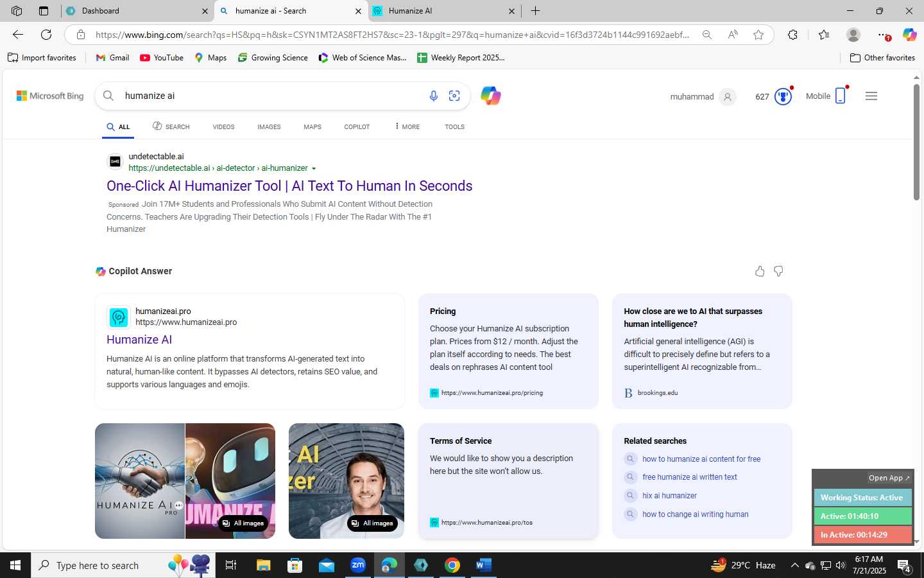The image size is (924, 578).
Task: Open zoom magnifier in address bar
Action: pos(706,35)
